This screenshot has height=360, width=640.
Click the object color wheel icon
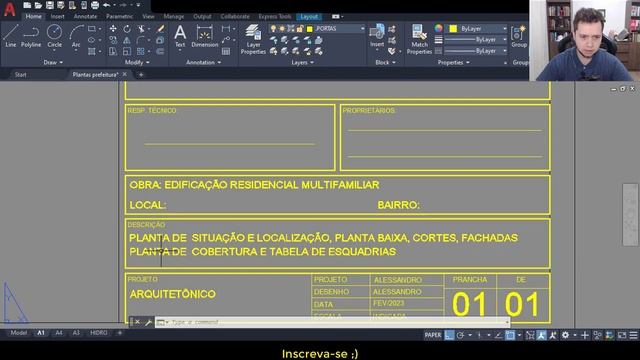[x=438, y=29]
